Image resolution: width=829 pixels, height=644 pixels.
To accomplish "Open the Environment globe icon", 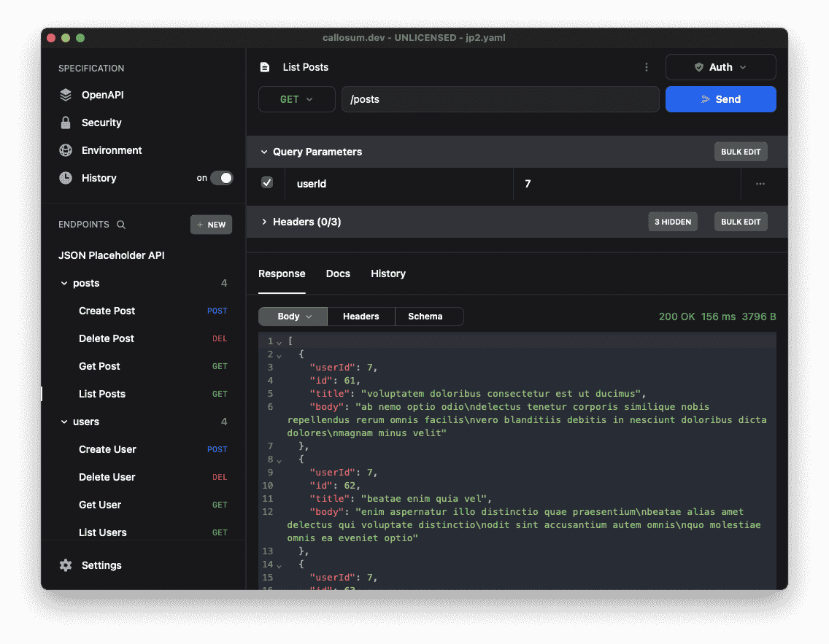I will click(66, 150).
